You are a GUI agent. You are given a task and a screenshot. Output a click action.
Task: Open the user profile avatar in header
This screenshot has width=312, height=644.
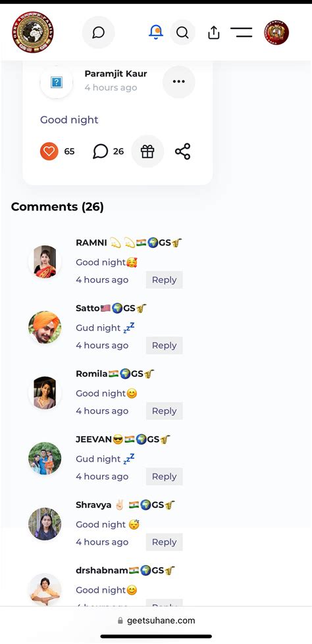pyautogui.click(x=276, y=32)
